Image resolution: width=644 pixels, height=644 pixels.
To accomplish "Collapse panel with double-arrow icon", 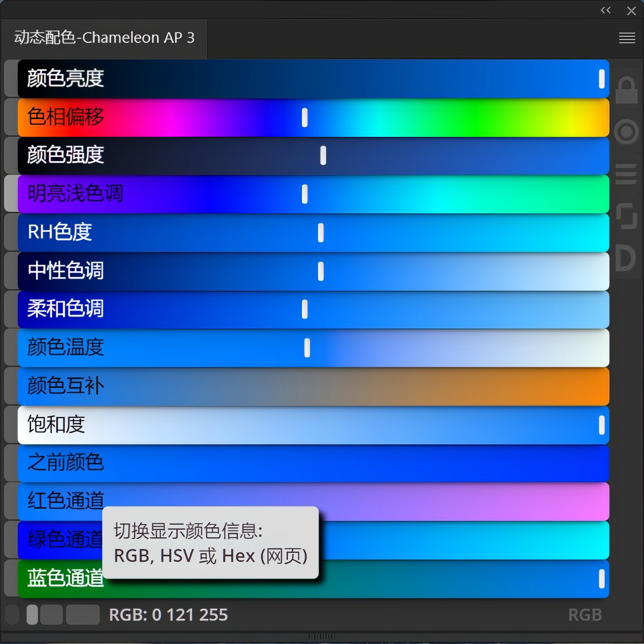I will click(x=605, y=11).
